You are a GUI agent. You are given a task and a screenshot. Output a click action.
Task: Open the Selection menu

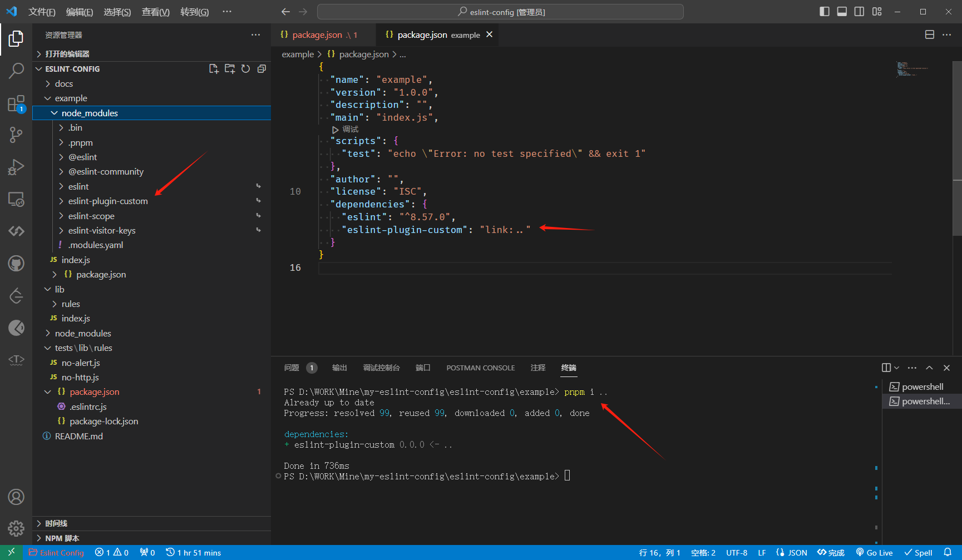117,12
